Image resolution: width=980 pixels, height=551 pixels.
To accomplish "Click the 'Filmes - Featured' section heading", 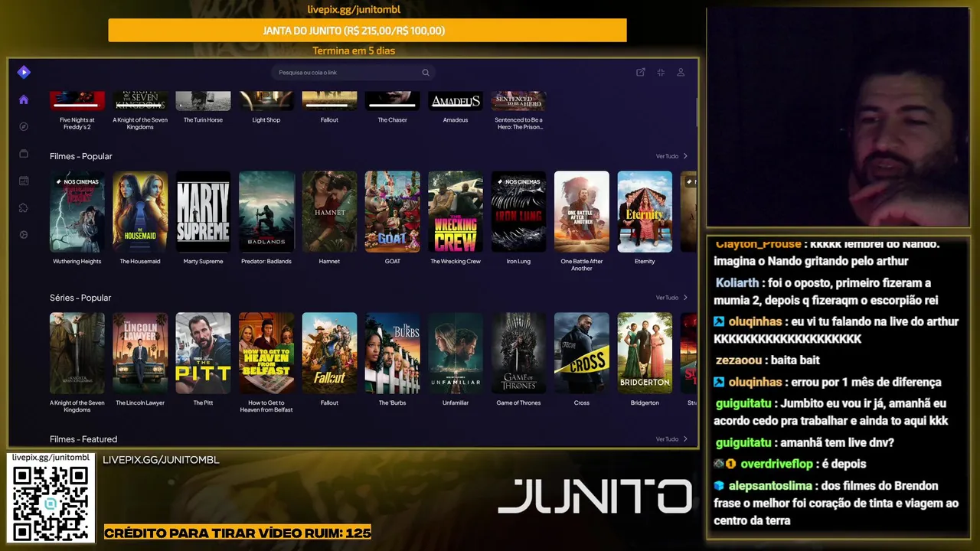I will pos(83,439).
